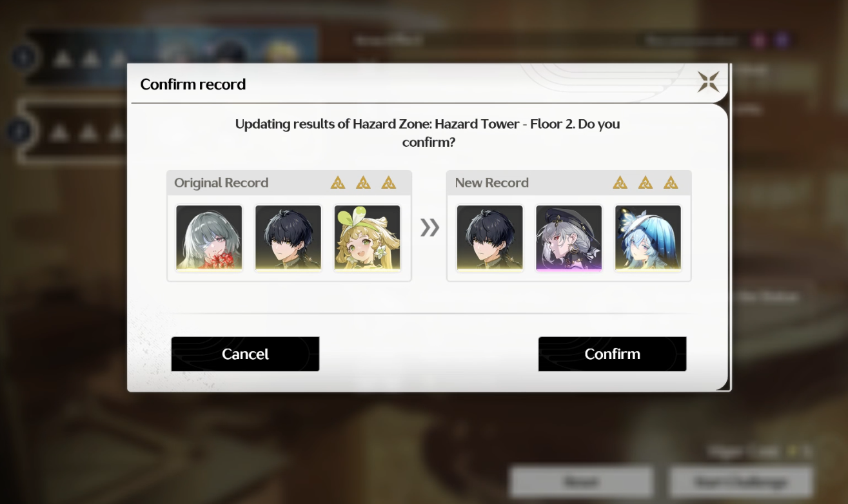
Task: Close the Confirm record dialog with X
Action: point(708,82)
